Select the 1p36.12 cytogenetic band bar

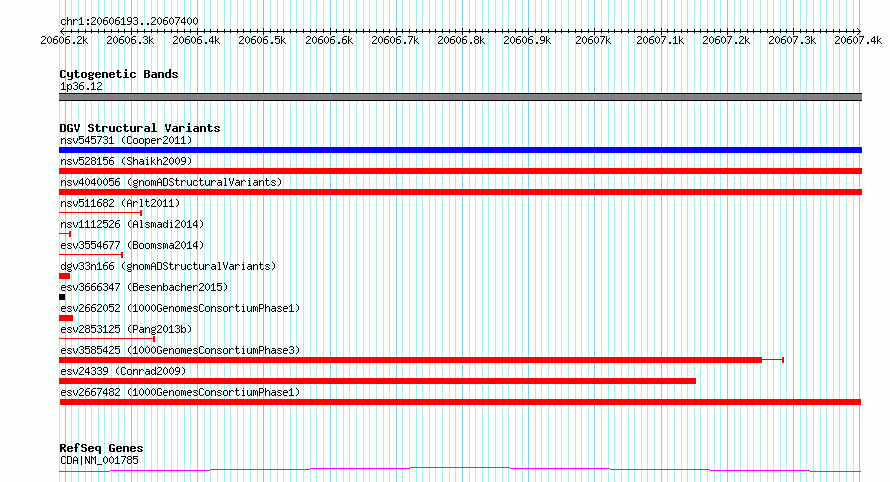[460, 97]
